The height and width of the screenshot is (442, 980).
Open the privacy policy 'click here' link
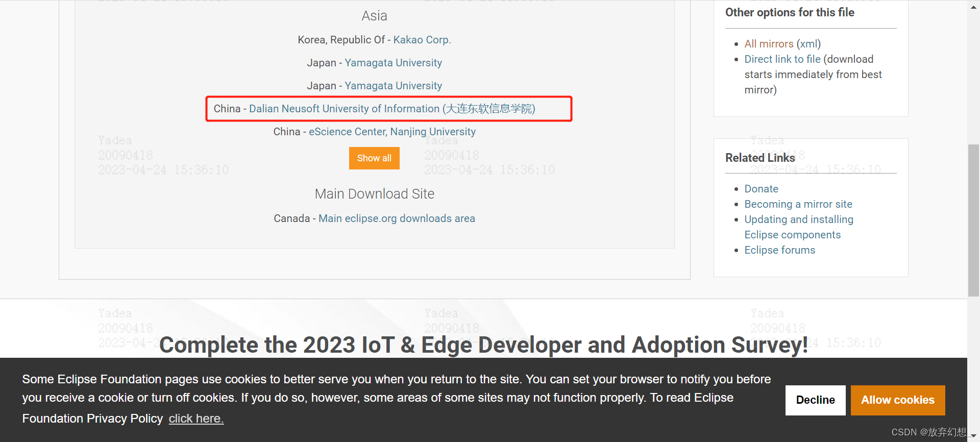196,419
